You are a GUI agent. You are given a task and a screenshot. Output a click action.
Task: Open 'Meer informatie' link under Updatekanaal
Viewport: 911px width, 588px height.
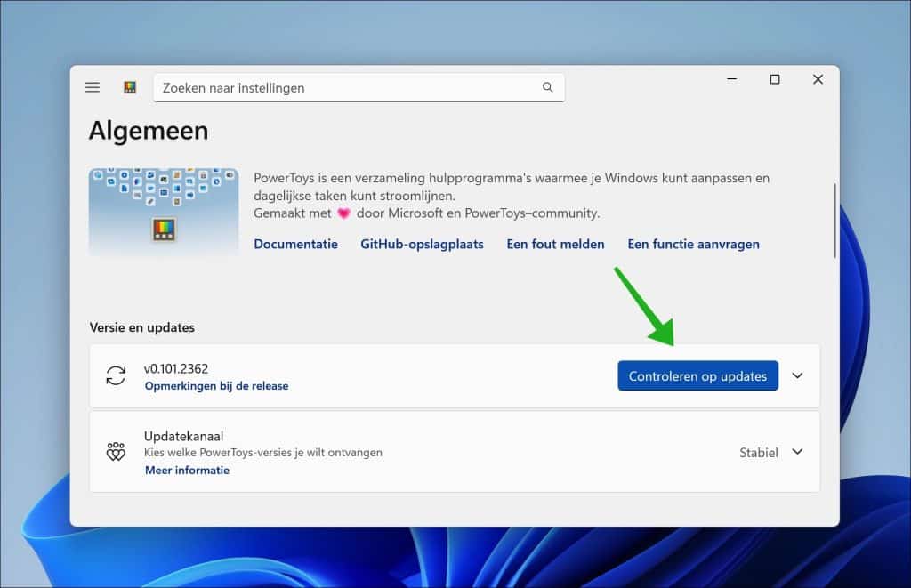pos(187,470)
